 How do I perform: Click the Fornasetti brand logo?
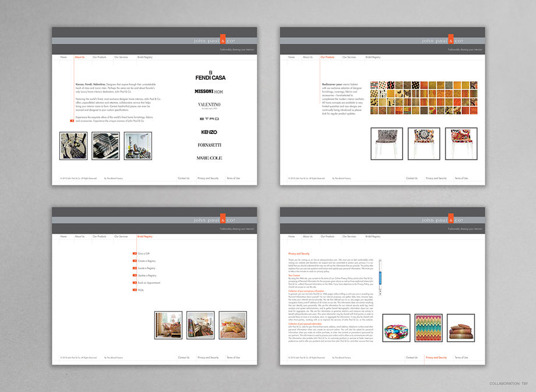click(x=209, y=145)
